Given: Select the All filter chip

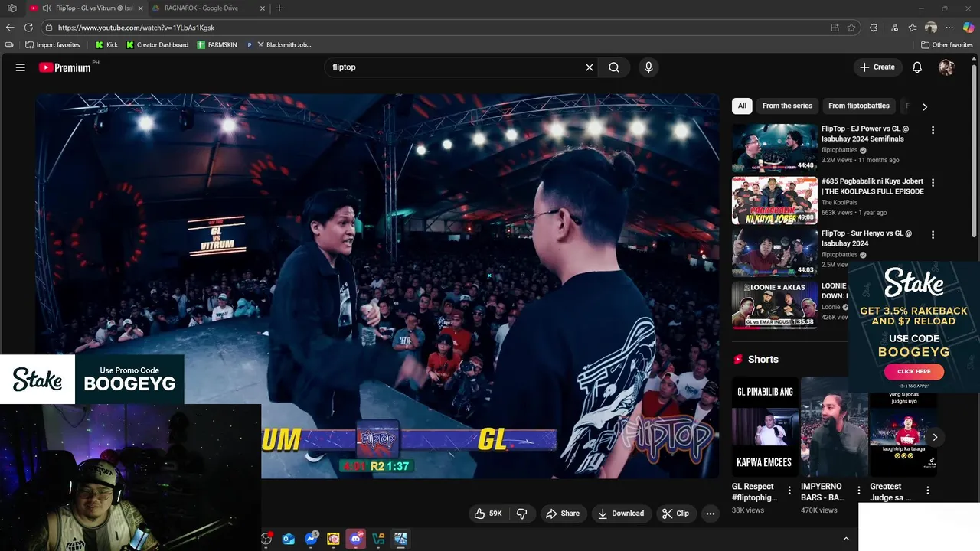Looking at the screenshot, I should (x=742, y=106).
